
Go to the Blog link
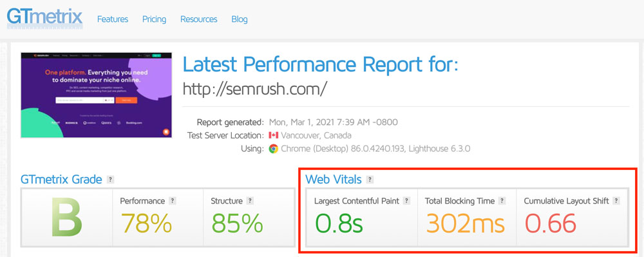tap(240, 19)
